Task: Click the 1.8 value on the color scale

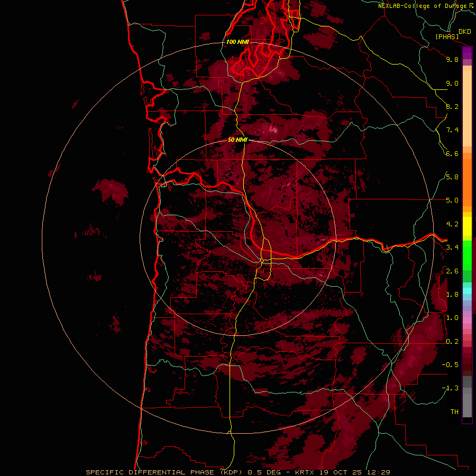Action: [452, 295]
